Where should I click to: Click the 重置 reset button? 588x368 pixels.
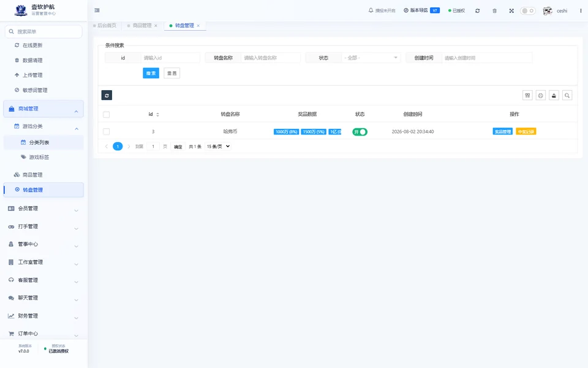point(171,73)
